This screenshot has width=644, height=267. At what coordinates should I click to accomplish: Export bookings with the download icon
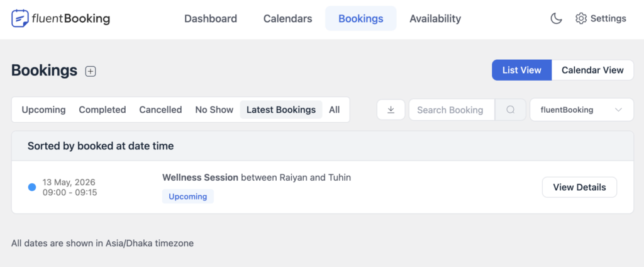pos(391,110)
